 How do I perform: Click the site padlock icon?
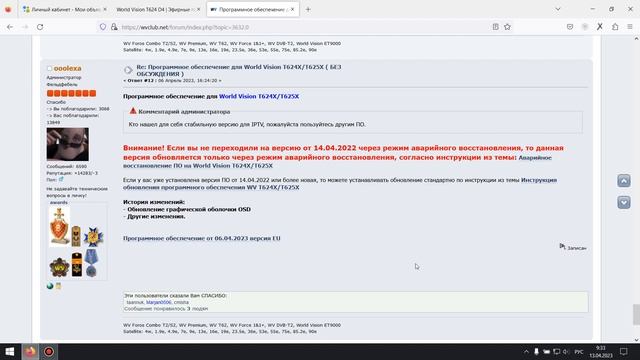[x=114, y=27]
